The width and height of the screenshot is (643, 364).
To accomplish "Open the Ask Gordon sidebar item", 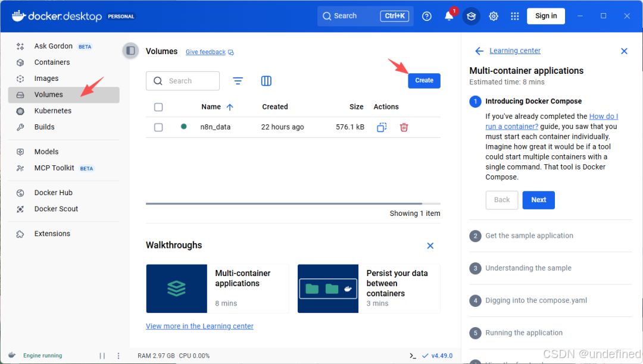I will (x=64, y=46).
